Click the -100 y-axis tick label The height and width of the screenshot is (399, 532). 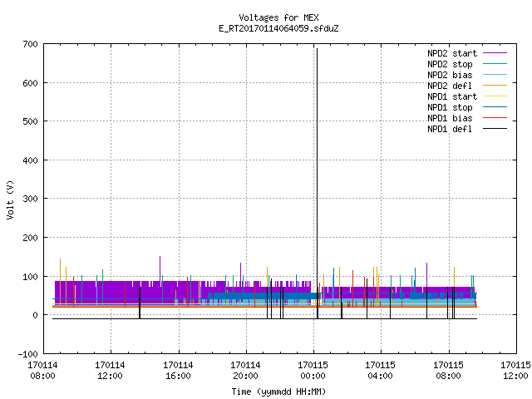27,354
